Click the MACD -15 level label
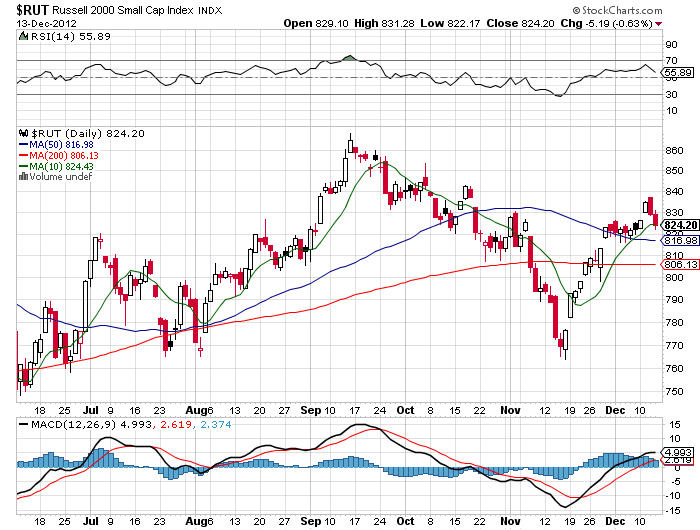Screen dimensions: 700x530 coord(673,510)
